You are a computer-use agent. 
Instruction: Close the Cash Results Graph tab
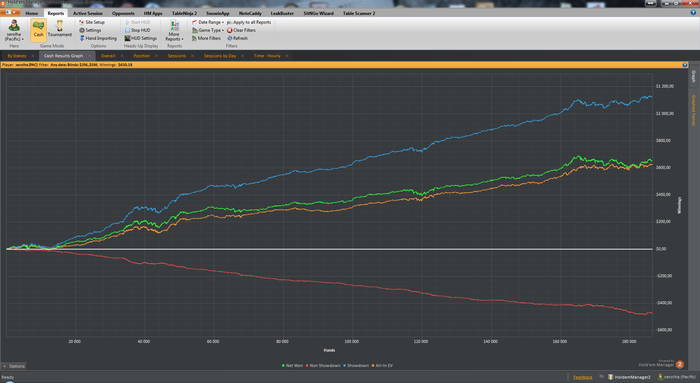pyautogui.click(x=89, y=56)
